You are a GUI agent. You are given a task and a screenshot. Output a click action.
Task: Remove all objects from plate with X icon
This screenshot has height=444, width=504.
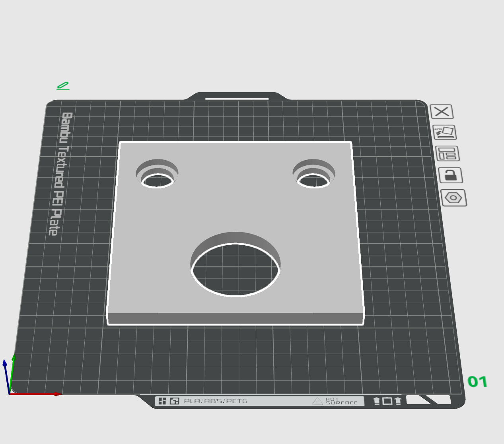(442, 112)
